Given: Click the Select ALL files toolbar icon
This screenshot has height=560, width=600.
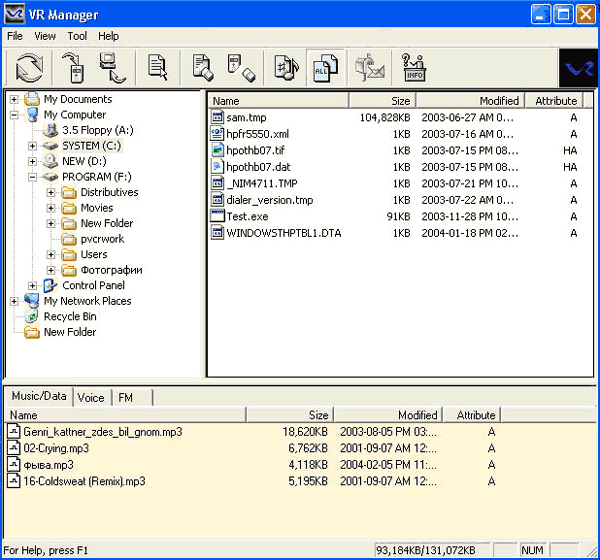Looking at the screenshot, I should point(326,68).
